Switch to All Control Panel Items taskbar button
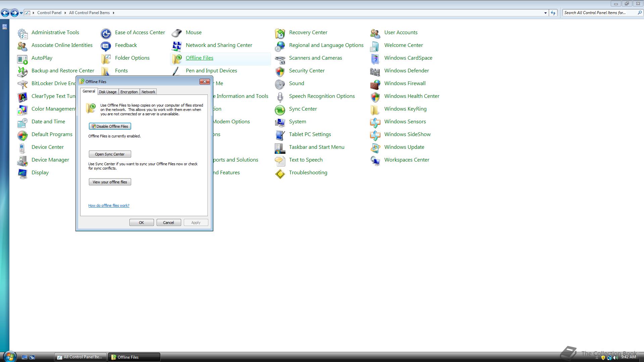The height and width of the screenshot is (362, 644). (80, 357)
